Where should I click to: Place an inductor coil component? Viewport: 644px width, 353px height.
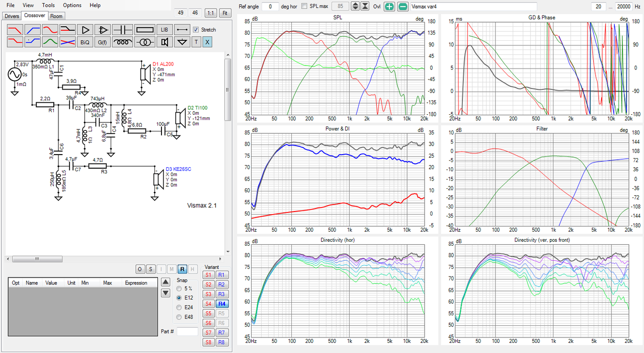pos(122,42)
